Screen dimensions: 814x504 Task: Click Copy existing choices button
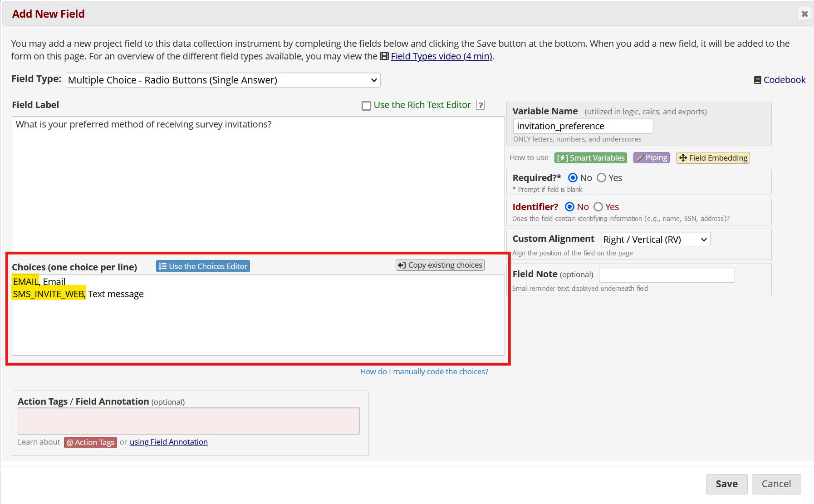point(440,265)
